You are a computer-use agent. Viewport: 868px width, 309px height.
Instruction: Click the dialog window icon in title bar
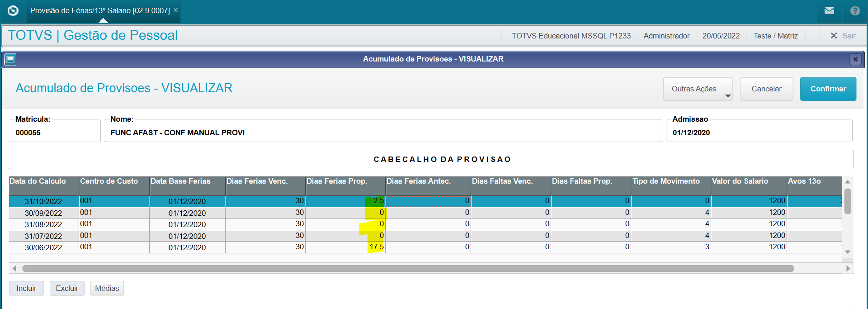click(10, 59)
